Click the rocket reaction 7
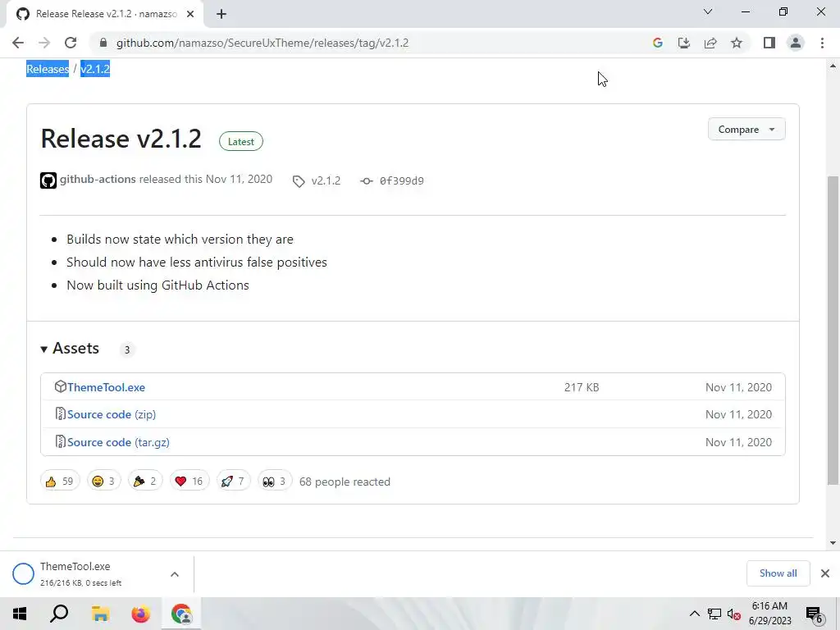The width and height of the screenshot is (840, 630). click(233, 481)
